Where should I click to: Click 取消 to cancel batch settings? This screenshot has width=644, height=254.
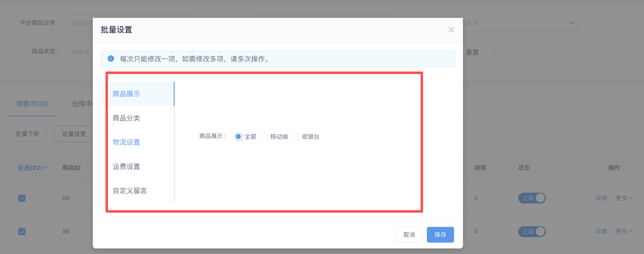click(409, 235)
